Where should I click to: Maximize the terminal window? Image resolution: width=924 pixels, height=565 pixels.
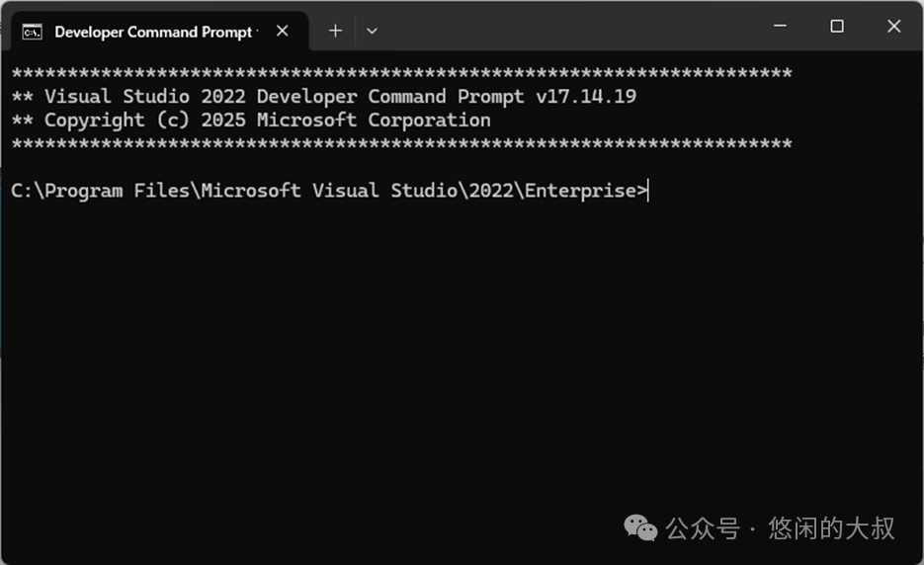[x=837, y=27]
